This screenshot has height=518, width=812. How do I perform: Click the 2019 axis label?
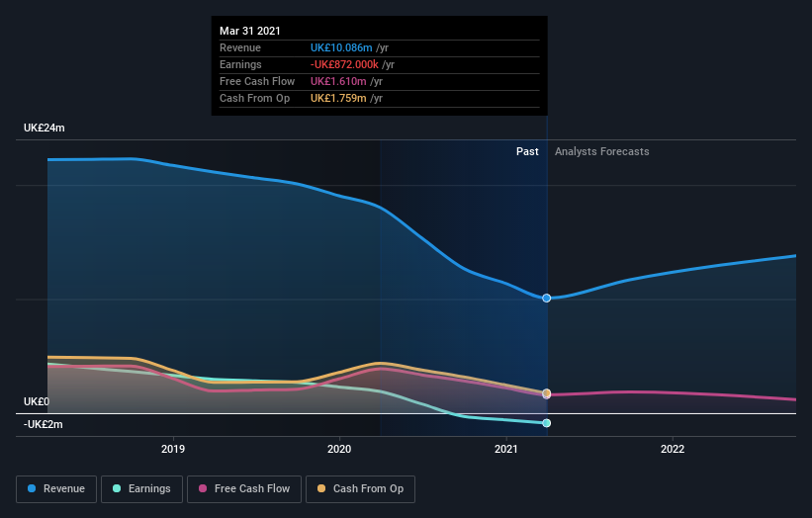(x=173, y=449)
